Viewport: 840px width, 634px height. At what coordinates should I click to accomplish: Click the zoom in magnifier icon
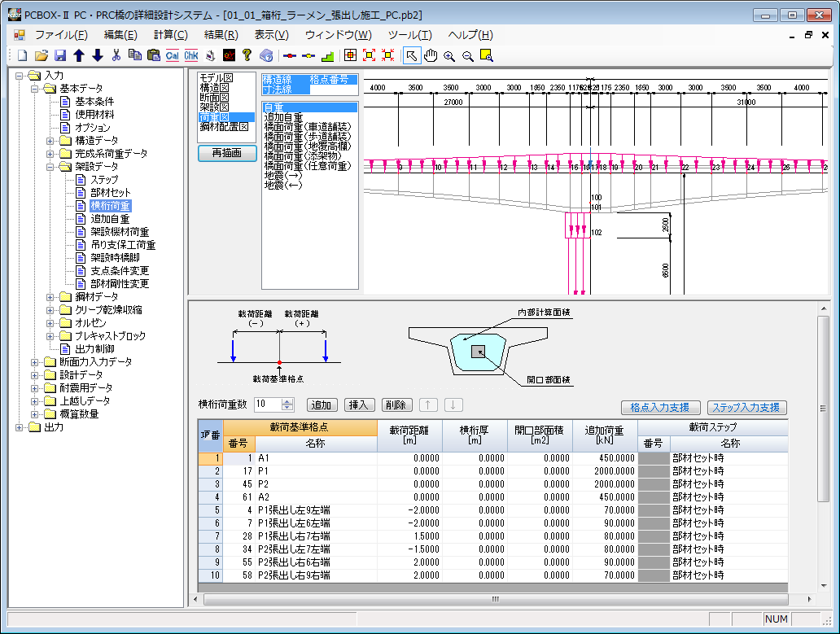(449, 55)
